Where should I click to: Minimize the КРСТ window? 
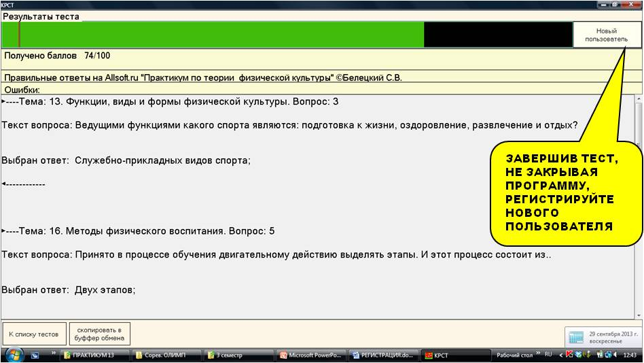[x=604, y=5]
